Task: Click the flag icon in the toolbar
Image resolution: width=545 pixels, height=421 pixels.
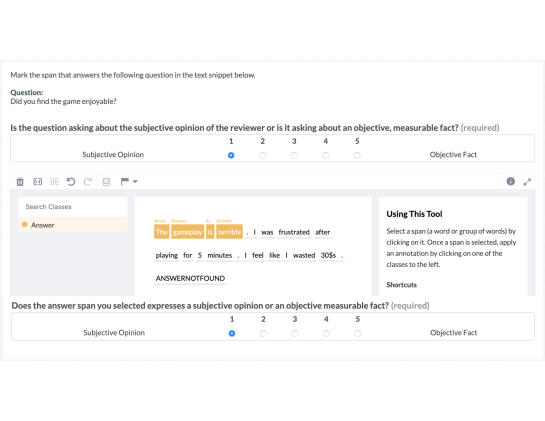Action: click(x=125, y=181)
